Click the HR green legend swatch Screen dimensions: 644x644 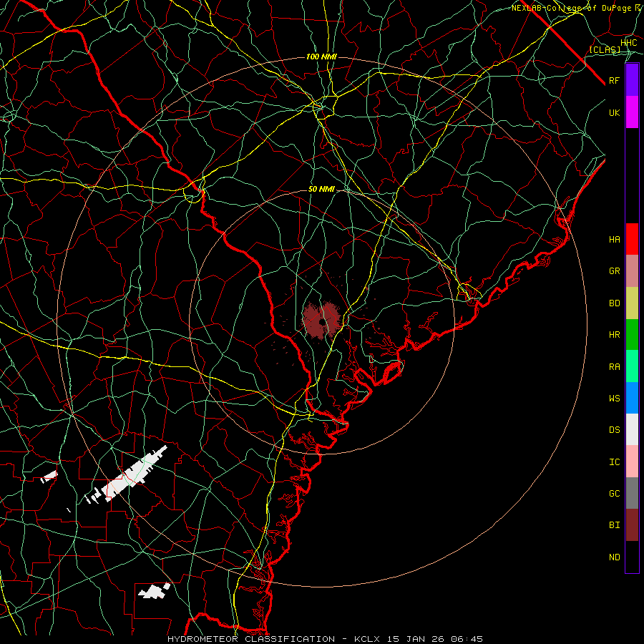point(632,335)
